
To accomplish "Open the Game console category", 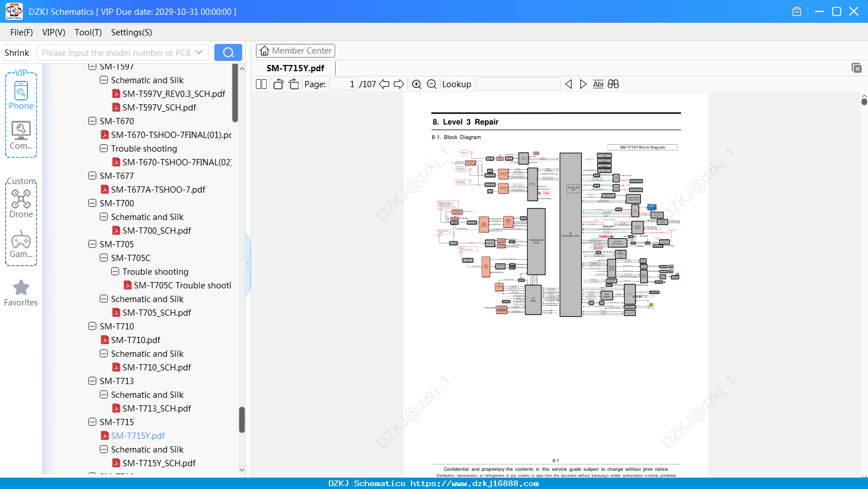I will click(21, 244).
